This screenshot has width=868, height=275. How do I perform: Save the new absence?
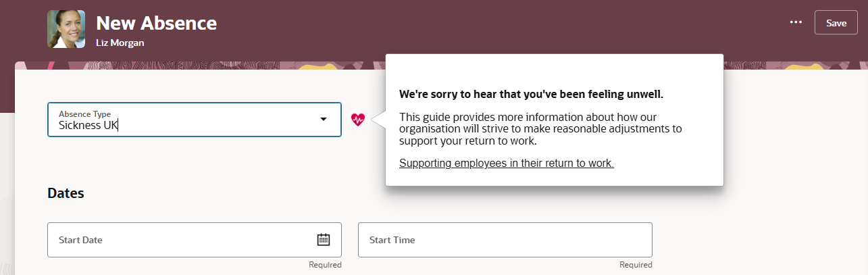[x=836, y=22]
